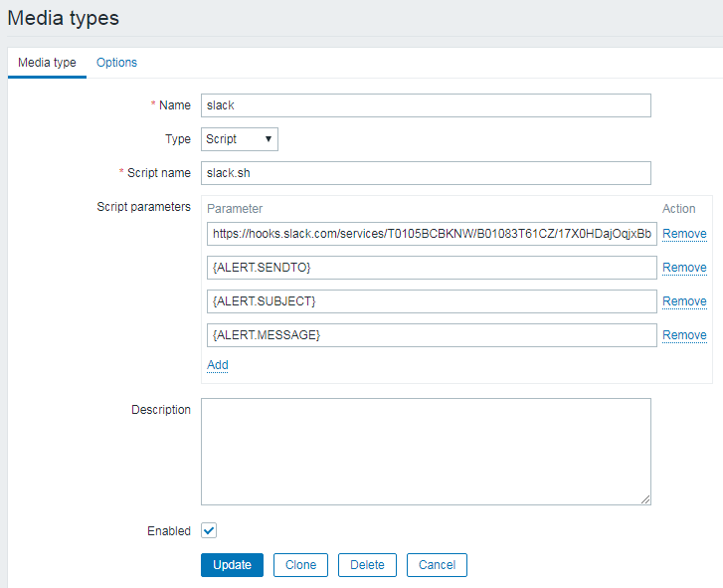723x588 pixels.
Task: Cancel editing the media type
Action: [x=437, y=565]
